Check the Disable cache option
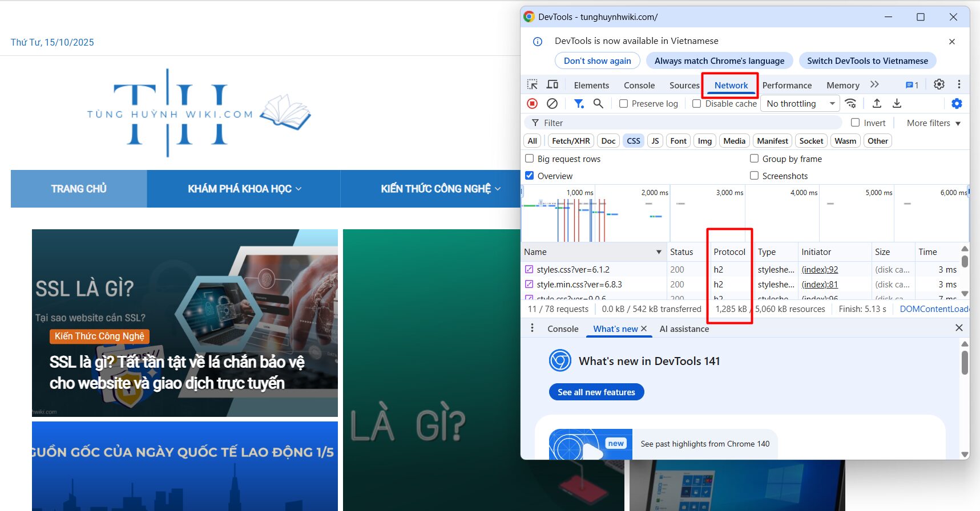 click(697, 104)
